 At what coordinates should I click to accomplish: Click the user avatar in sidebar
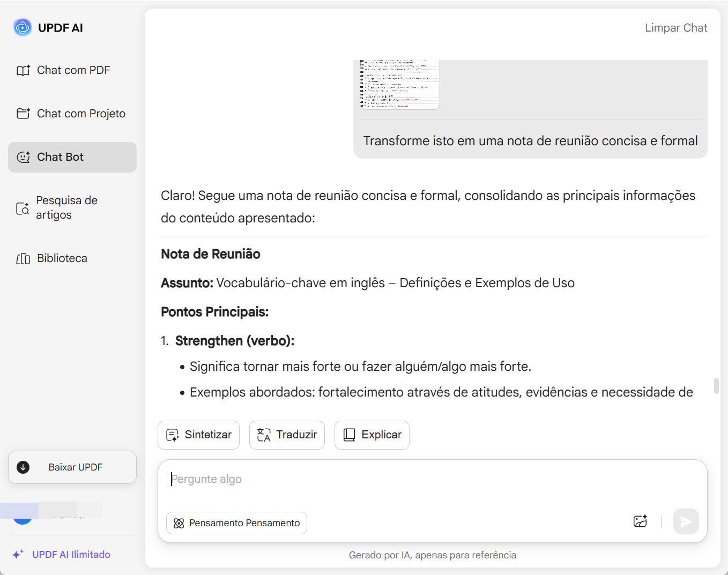23,516
